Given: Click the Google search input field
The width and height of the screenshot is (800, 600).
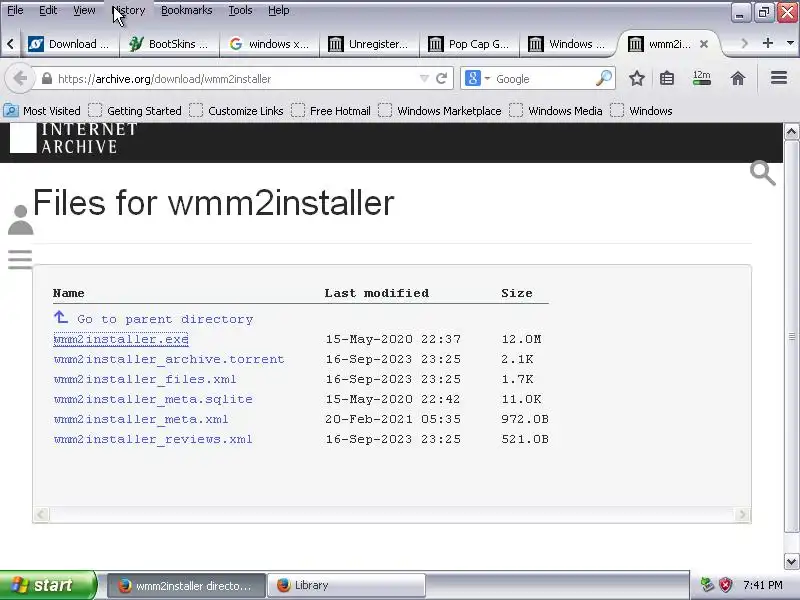Looking at the screenshot, I should (x=543, y=79).
